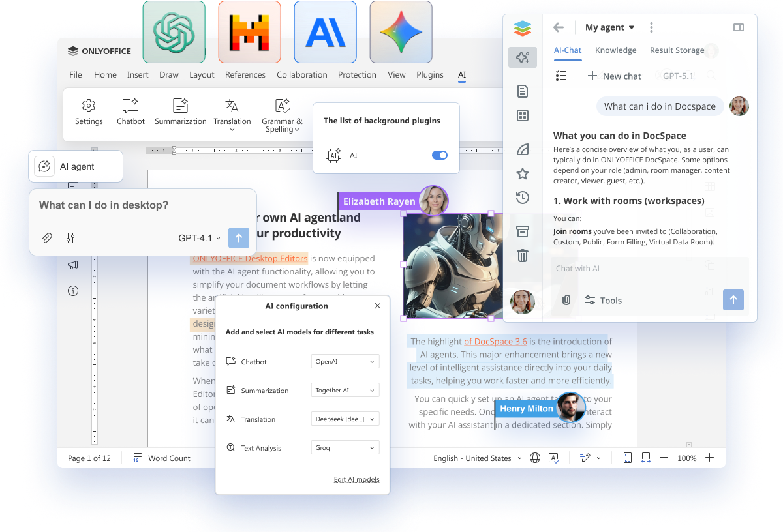
Task: Open the GPT-4.1 model dropdown
Action: [199, 237]
